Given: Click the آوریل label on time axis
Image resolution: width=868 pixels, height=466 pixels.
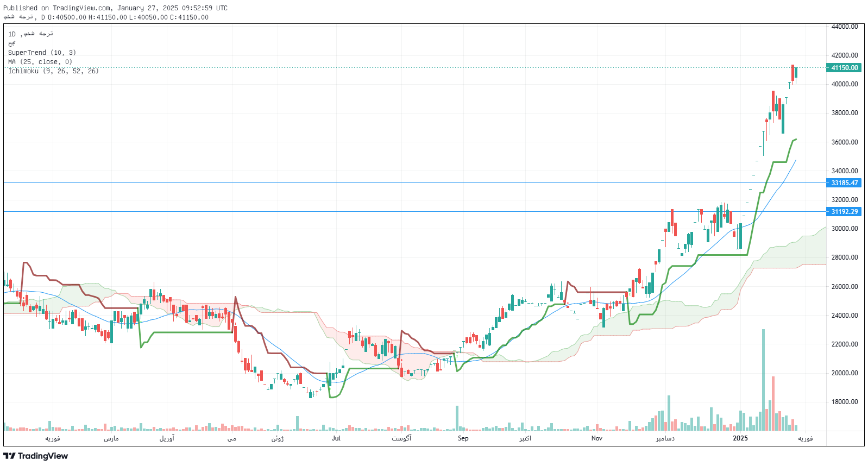Looking at the screenshot, I should click(167, 438).
